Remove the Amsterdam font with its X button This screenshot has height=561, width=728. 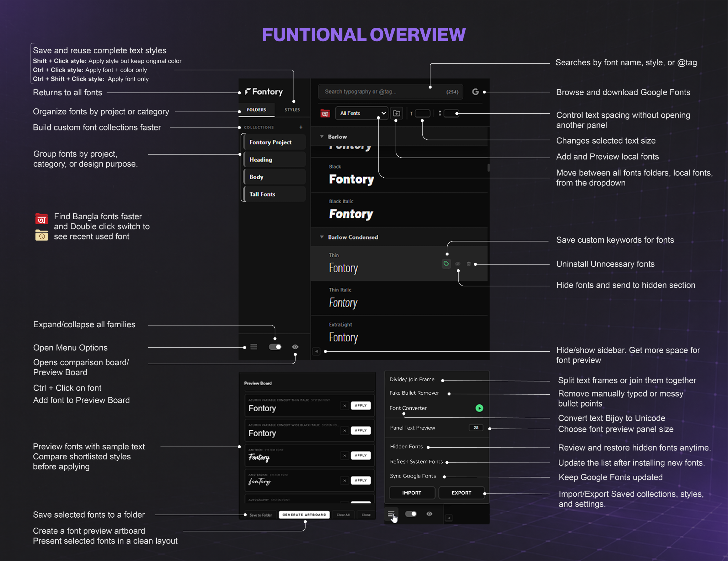point(344,480)
